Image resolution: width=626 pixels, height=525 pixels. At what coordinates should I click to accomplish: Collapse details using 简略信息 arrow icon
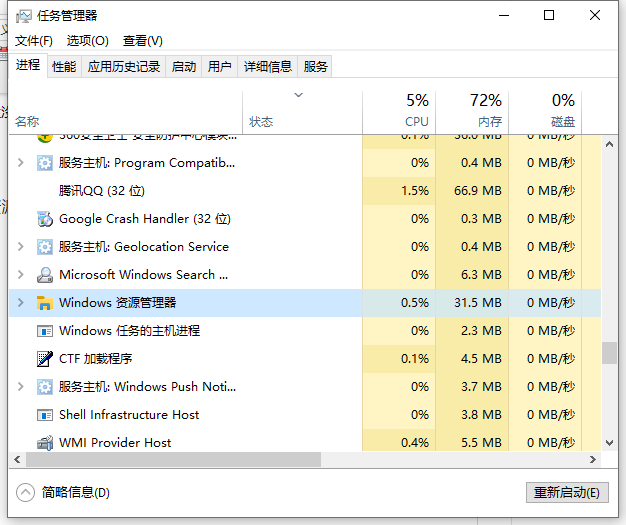pyautogui.click(x=26, y=492)
